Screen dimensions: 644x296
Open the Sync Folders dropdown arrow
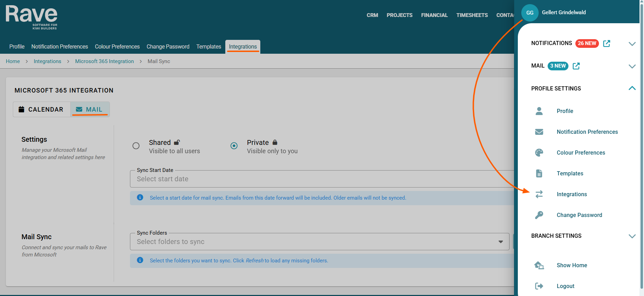pos(501,242)
